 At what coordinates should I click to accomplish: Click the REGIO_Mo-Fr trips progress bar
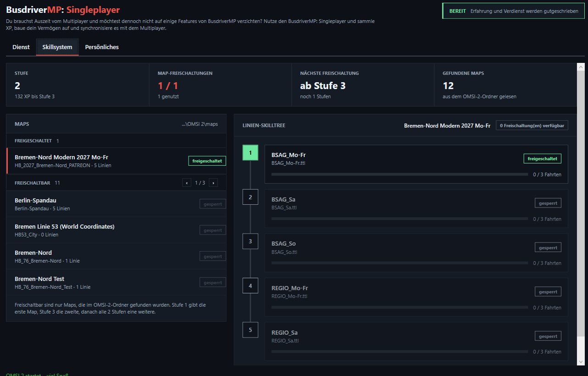pos(400,308)
